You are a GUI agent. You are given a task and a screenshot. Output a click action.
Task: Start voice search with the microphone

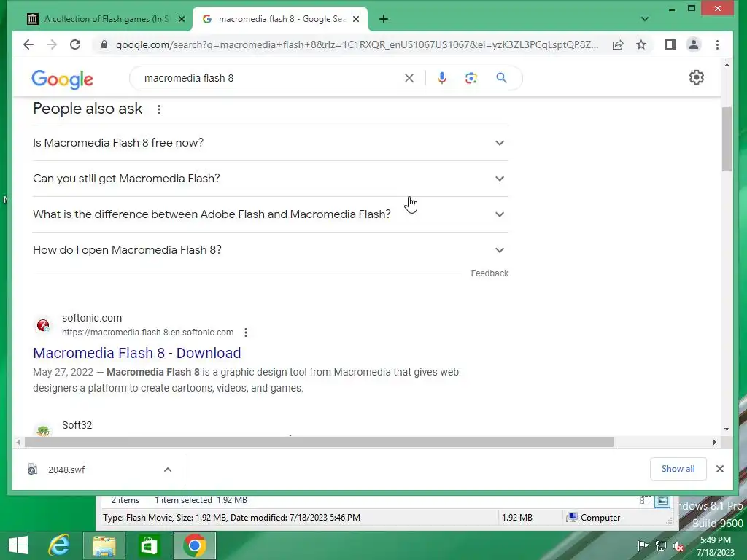tap(442, 78)
